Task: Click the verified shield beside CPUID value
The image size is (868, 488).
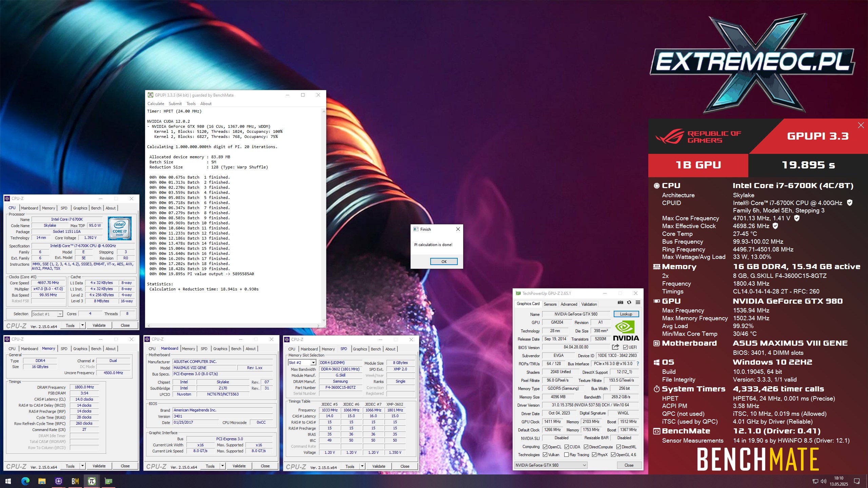Action: point(850,203)
